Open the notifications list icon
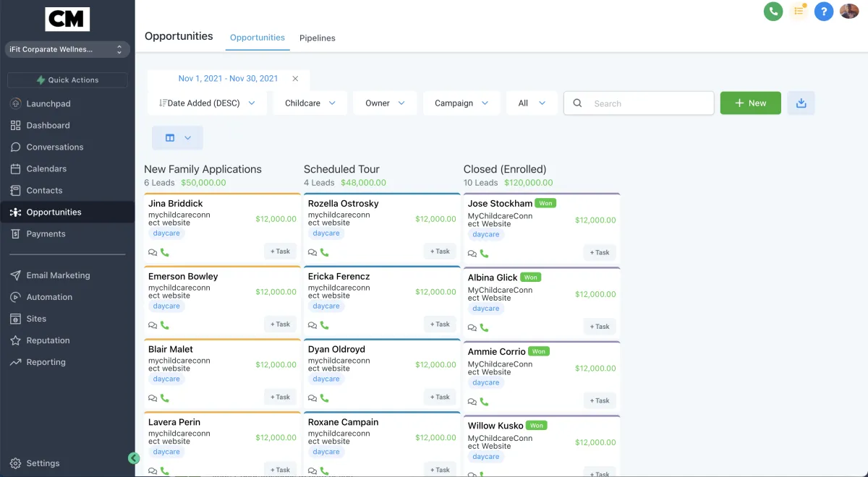This screenshot has height=477, width=868. [799, 11]
